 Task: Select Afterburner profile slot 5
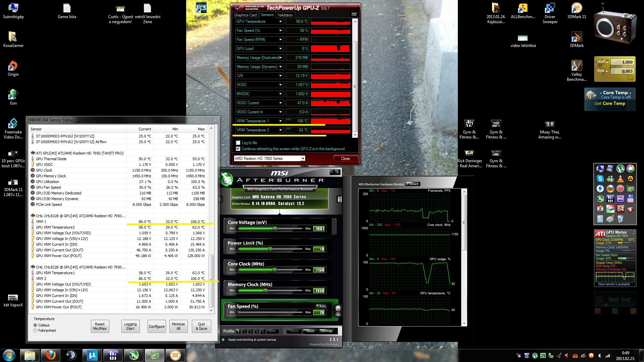(x=263, y=331)
